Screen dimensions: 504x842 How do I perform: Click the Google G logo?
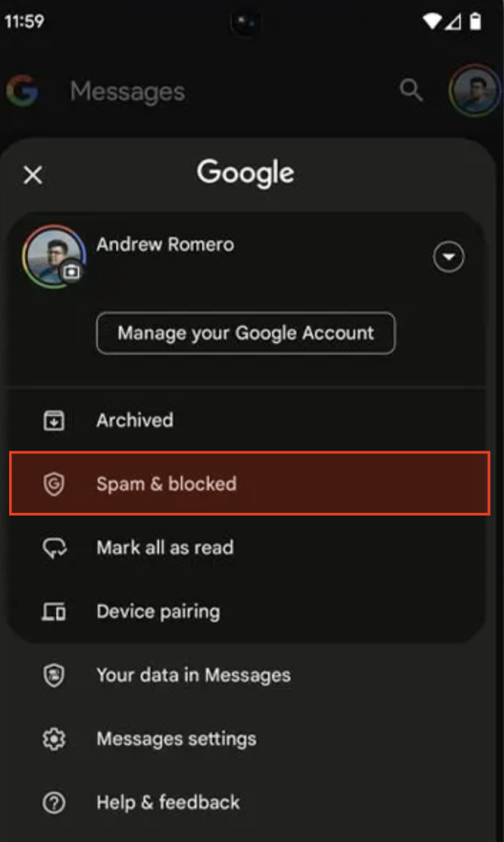[x=22, y=90]
